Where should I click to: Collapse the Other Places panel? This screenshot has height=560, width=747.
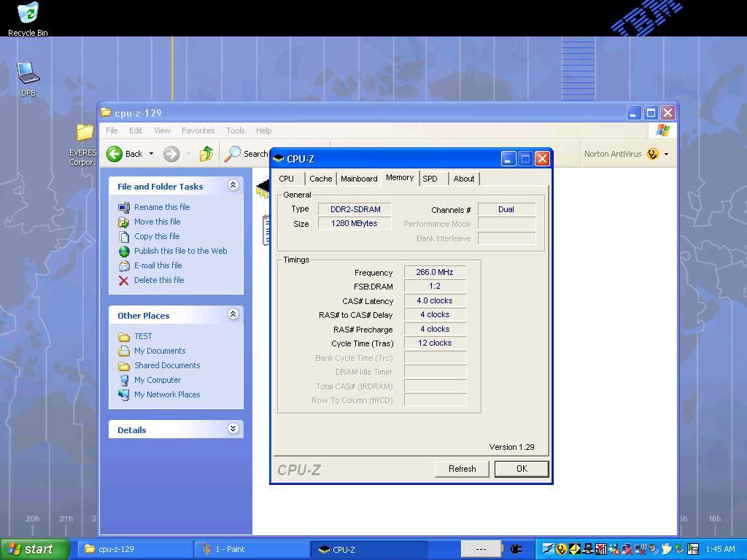[x=233, y=315]
